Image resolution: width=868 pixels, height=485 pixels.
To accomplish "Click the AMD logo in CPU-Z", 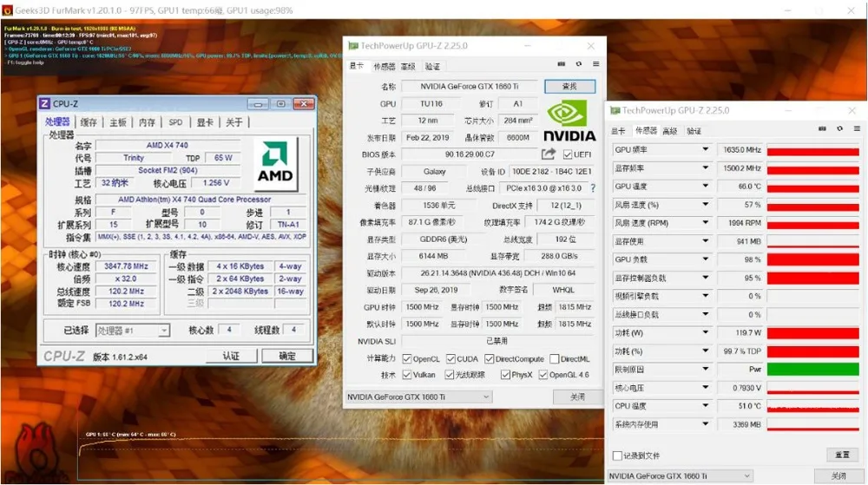I will click(275, 162).
